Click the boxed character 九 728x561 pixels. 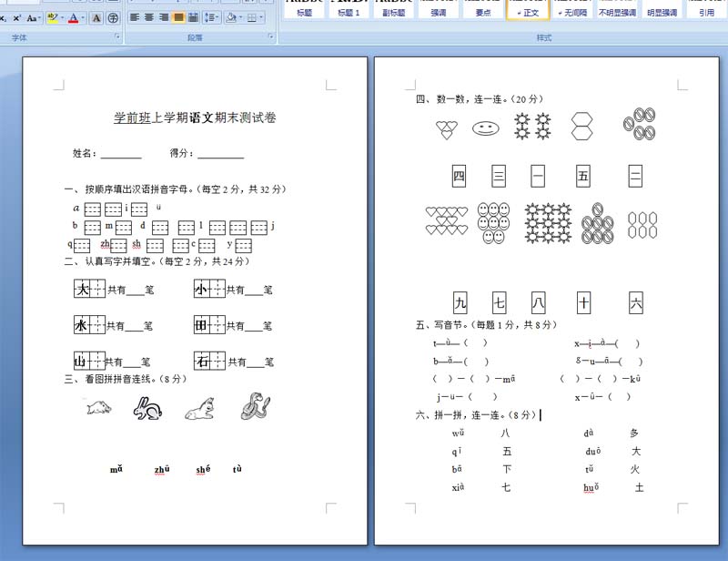click(460, 303)
